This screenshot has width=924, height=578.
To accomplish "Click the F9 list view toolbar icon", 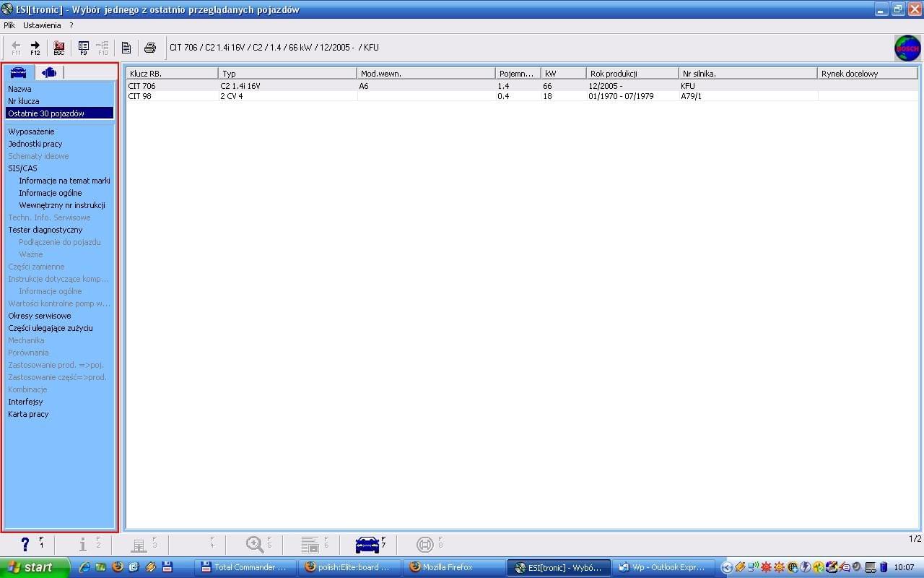I will coord(84,48).
